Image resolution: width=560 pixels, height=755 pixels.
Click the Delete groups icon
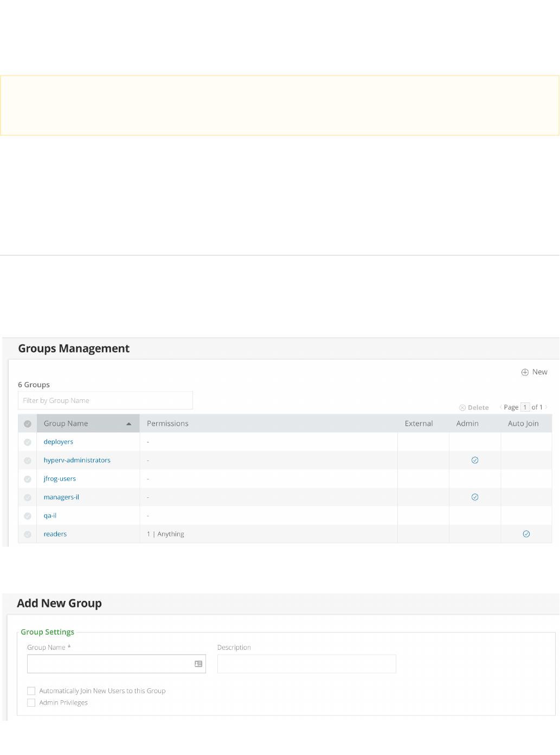click(462, 408)
